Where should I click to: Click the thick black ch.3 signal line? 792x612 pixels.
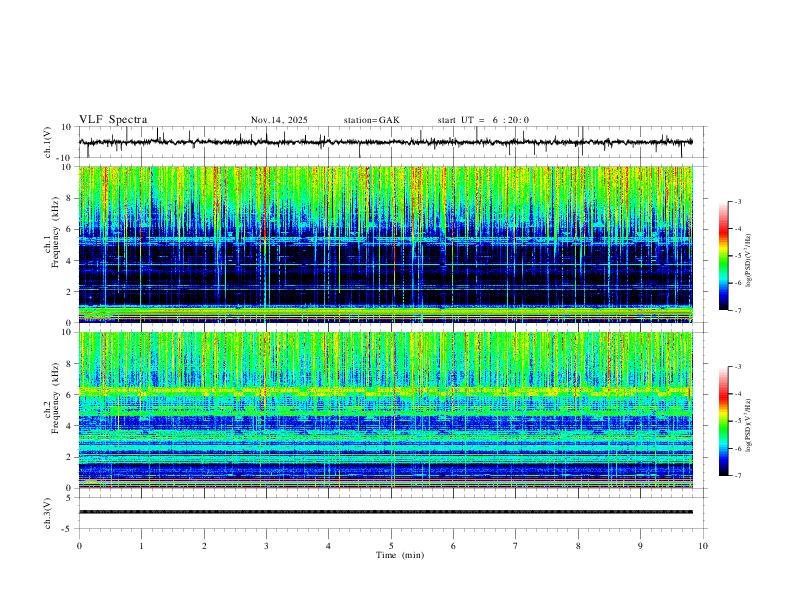point(385,512)
